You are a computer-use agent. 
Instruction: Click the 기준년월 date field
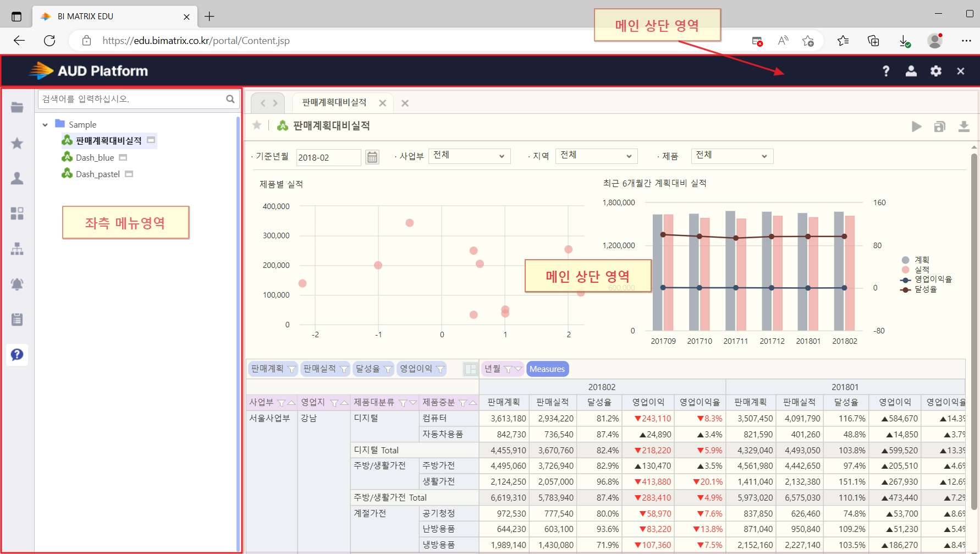(328, 157)
